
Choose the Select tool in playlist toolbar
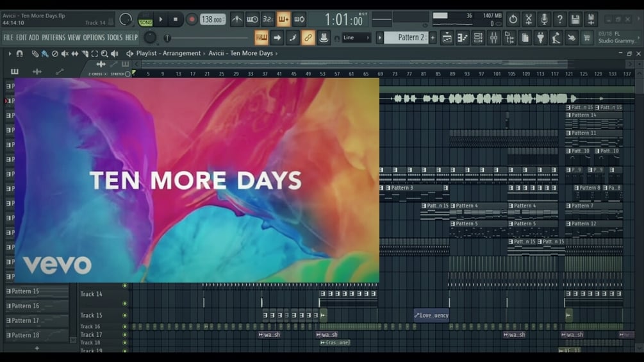(x=94, y=53)
